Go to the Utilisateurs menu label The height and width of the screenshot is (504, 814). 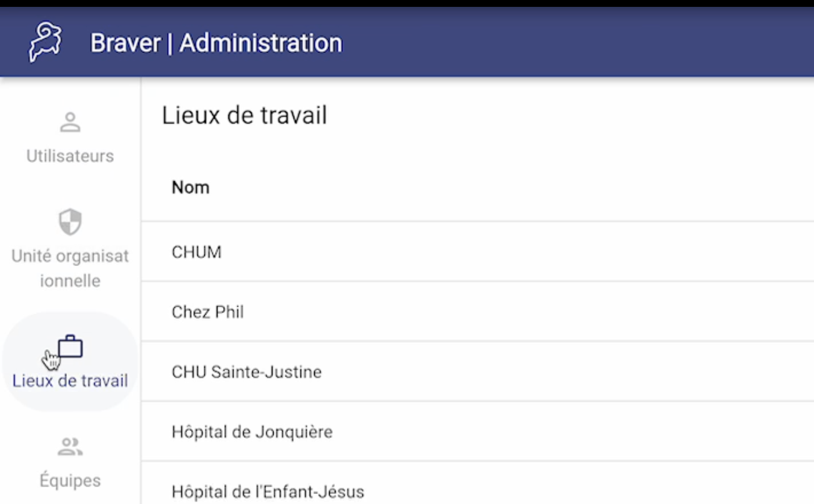pos(70,156)
